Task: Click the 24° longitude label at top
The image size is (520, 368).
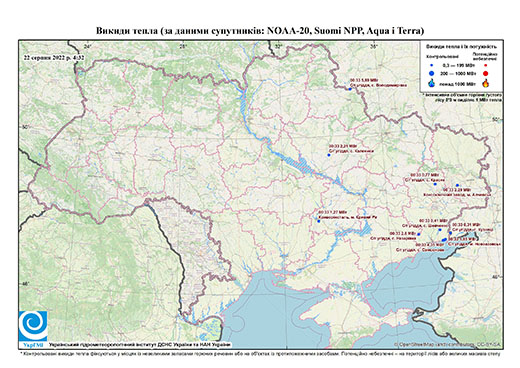Action: [x=88, y=46]
